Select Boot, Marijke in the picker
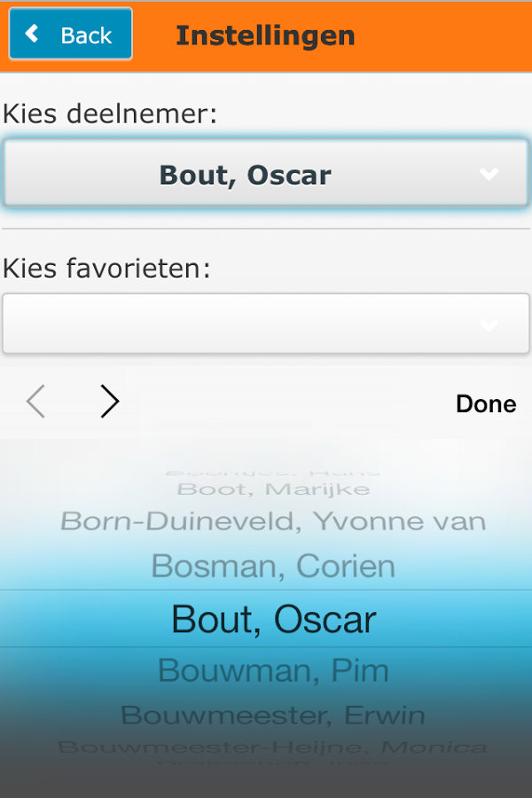 point(273,489)
